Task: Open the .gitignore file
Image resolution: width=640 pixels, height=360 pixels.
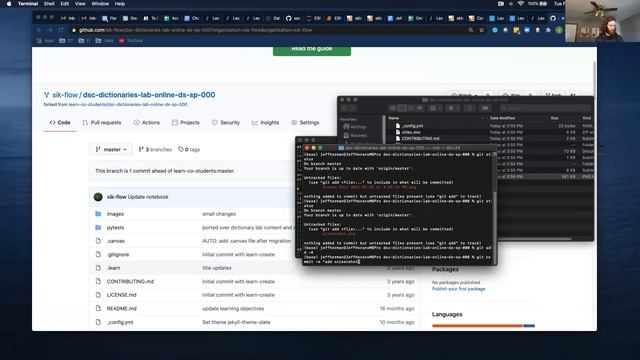Action: click(118, 254)
